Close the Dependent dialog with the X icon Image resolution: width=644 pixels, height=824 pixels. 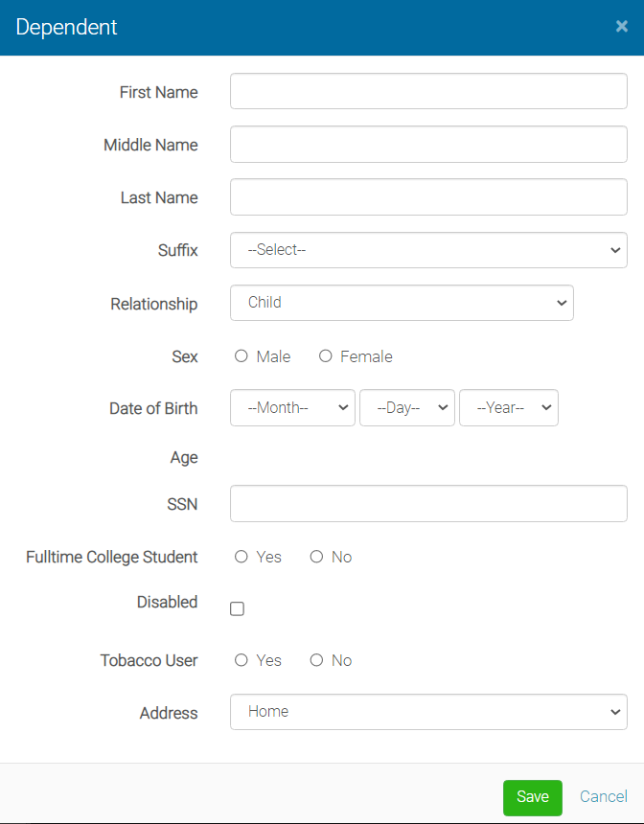point(622,27)
